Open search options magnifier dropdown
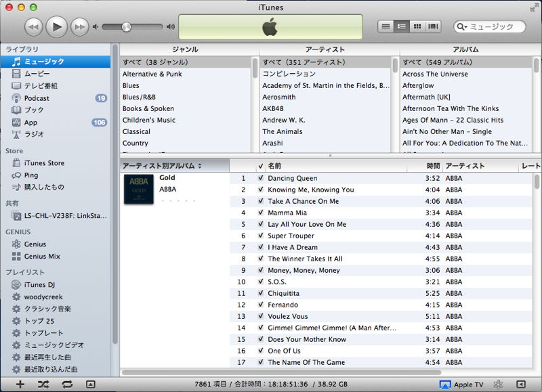The width and height of the screenshot is (542, 392). click(x=462, y=26)
